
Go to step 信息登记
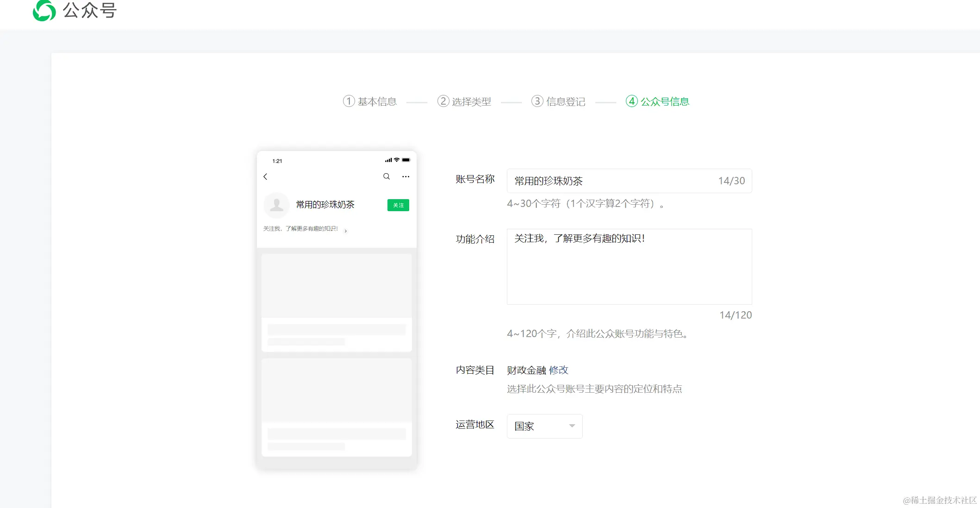(566, 101)
